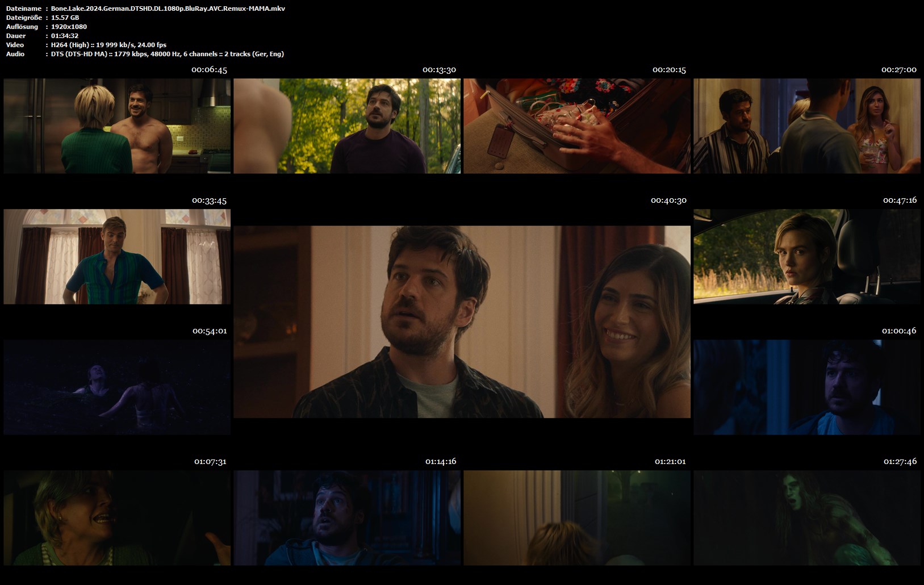Click the 1920x1080 resolution value
Screen dimensions: 924x585
pos(69,27)
